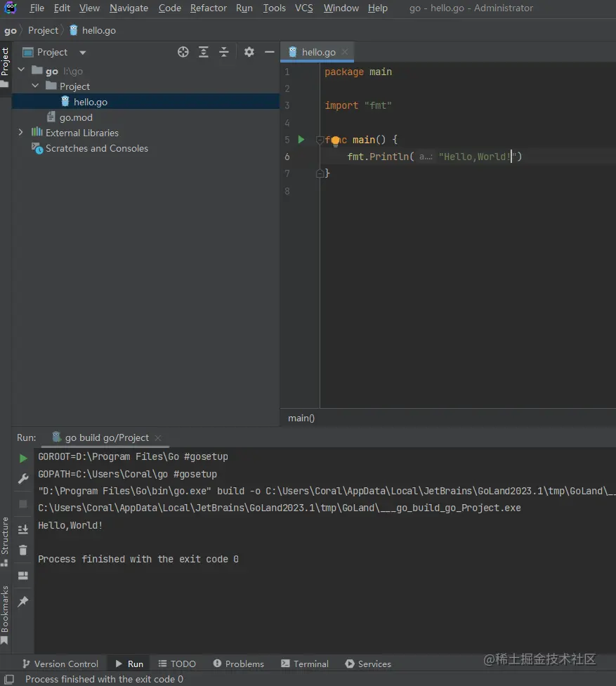Screen dimensions: 616x686
Task: Click the trash Clear All icon
Action: (23, 550)
